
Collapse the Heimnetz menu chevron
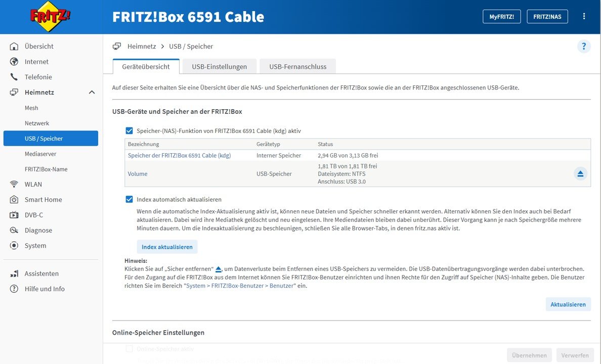[x=92, y=93]
